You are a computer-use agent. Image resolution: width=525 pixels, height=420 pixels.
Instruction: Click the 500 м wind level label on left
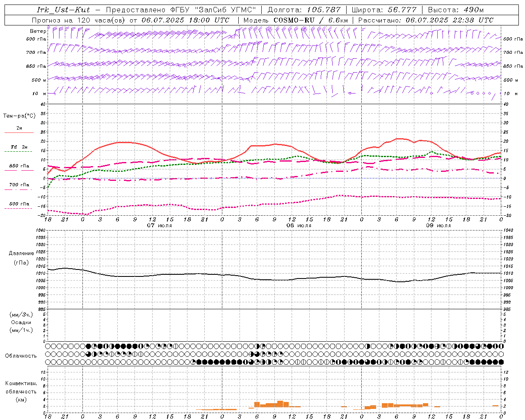click(x=39, y=80)
